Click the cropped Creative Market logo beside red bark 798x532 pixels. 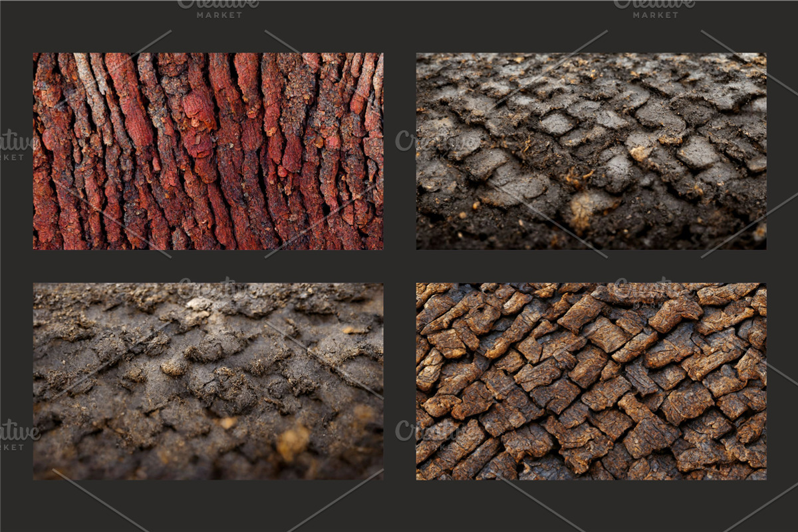point(16,146)
